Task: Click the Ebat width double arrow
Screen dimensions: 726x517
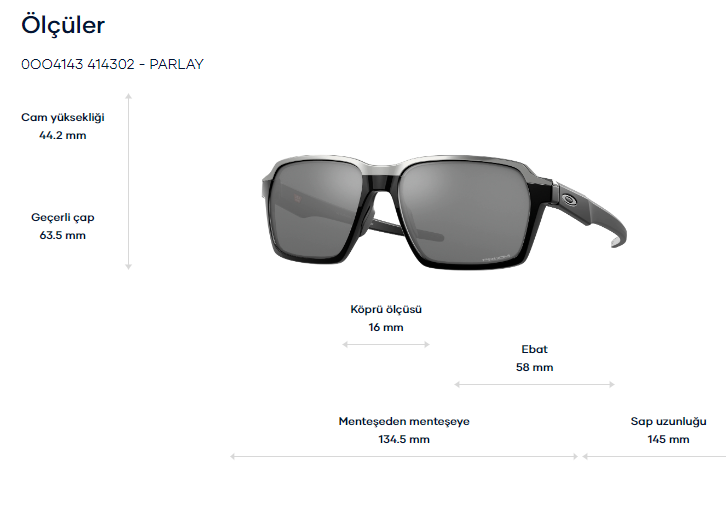Action: click(x=534, y=384)
